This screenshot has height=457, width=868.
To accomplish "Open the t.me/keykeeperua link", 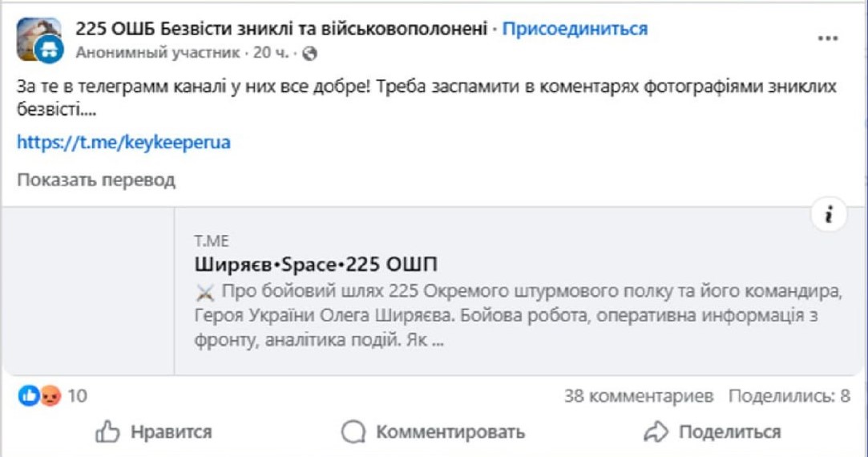I will coord(123,143).
